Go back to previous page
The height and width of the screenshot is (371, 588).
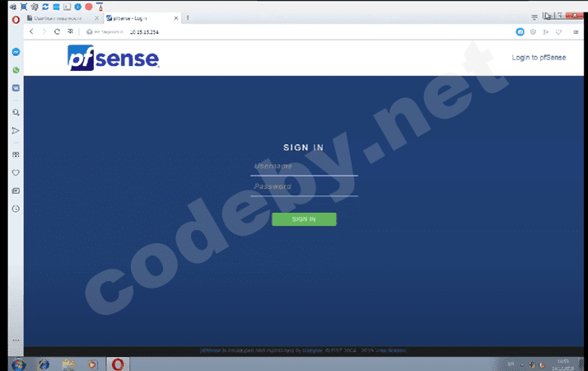click(x=31, y=31)
